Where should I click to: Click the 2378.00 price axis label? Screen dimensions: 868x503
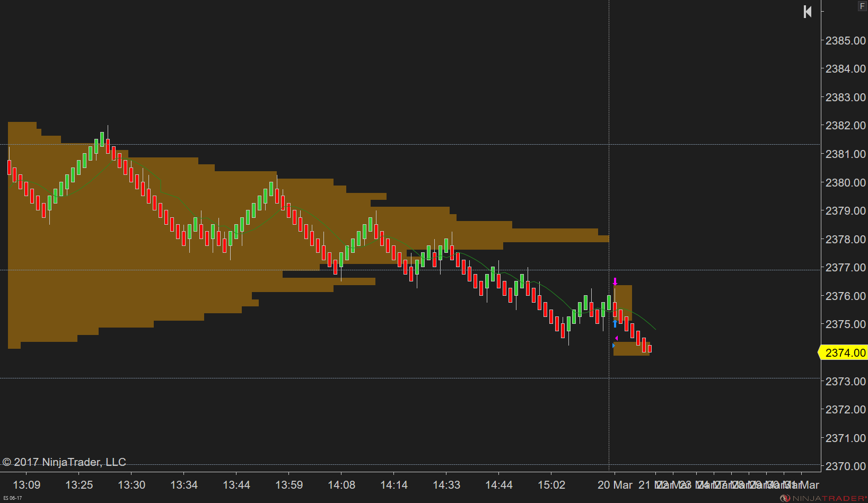tap(845, 239)
